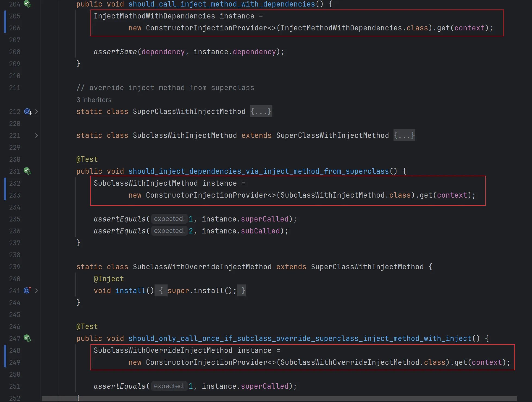Click the should_only_call_once_if_subclass_override method name

(x=300, y=338)
